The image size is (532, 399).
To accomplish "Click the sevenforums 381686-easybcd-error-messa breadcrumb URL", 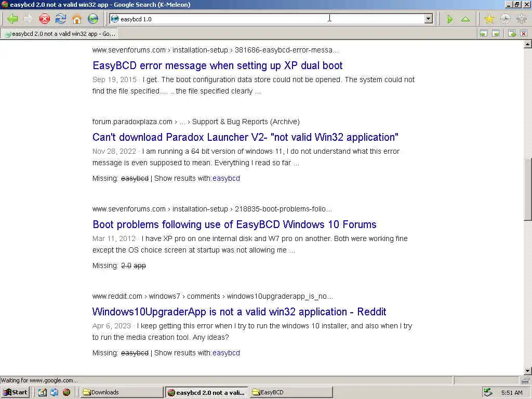I will coord(216,50).
